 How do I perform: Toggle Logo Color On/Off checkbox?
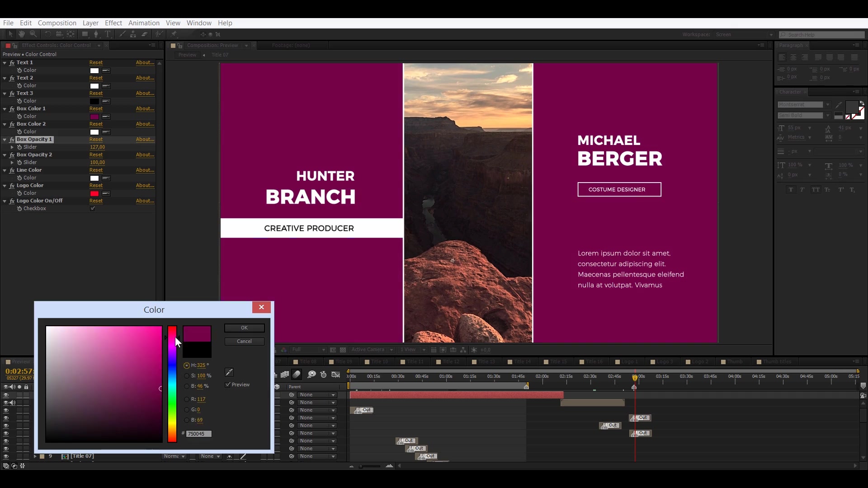click(x=92, y=209)
